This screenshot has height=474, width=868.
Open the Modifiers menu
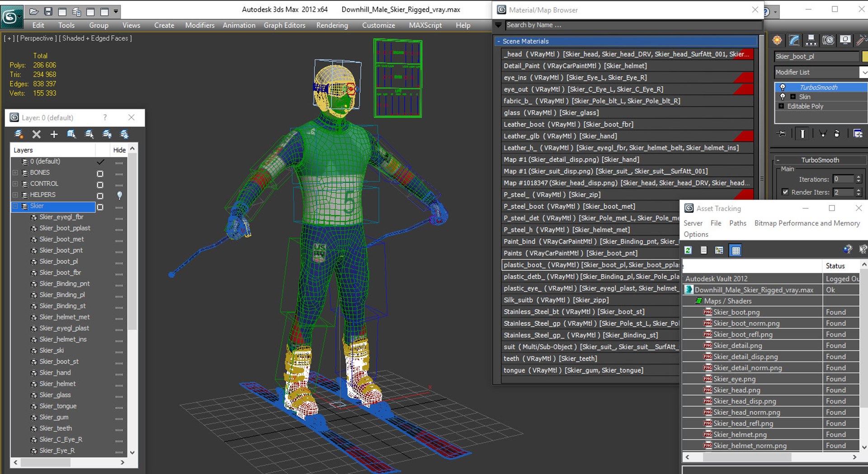[x=200, y=25]
